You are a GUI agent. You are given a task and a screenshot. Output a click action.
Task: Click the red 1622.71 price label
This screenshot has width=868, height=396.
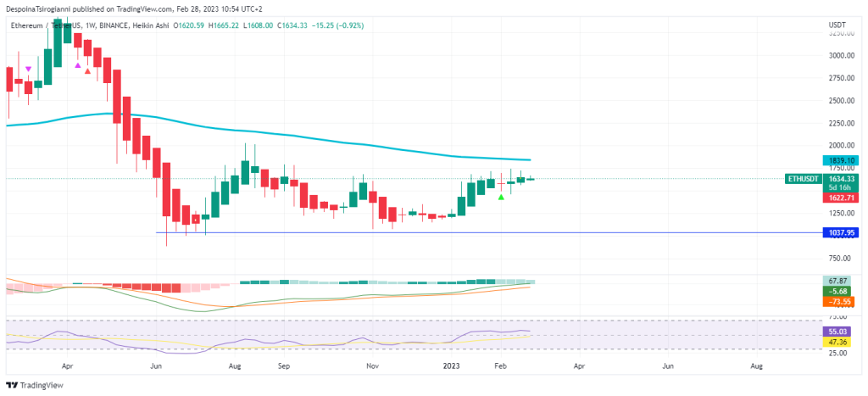tap(842, 197)
